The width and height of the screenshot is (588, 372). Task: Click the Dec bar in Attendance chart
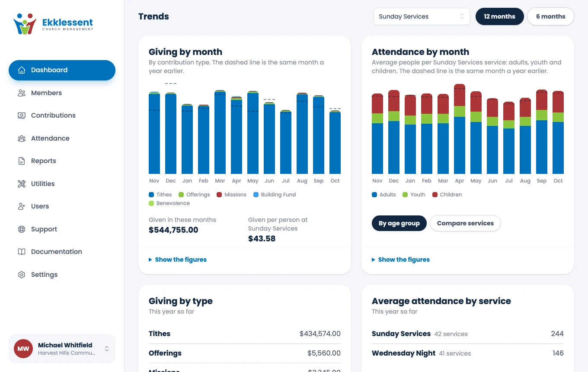pos(394,132)
